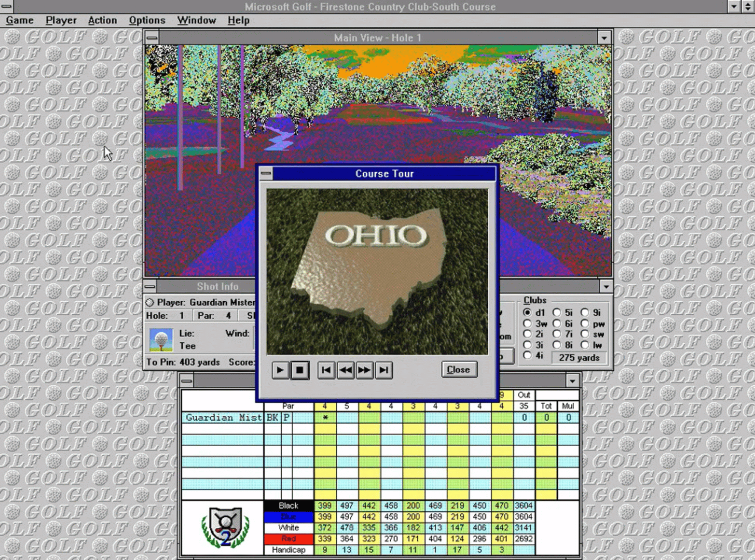Select the d1 driver club

[x=527, y=313]
